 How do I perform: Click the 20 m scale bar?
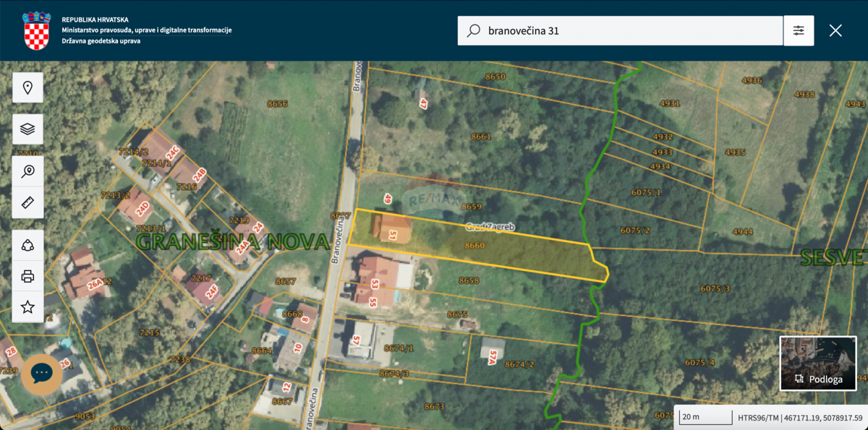[x=705, y=417]
